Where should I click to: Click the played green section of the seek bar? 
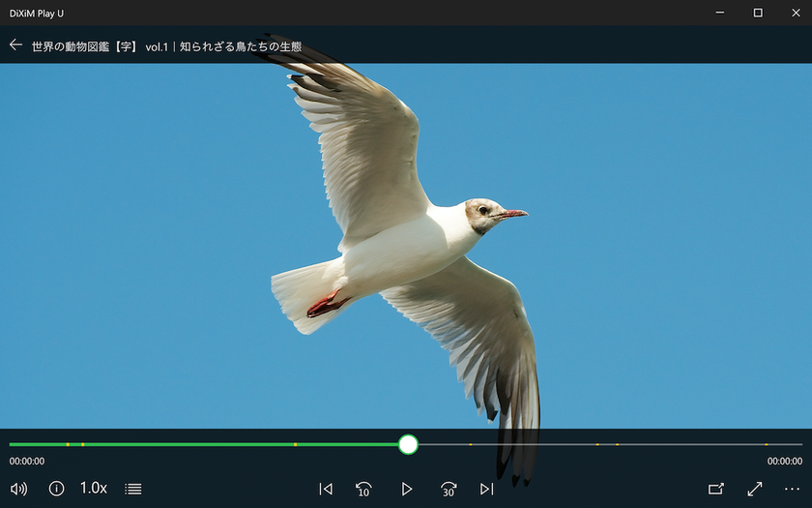204,445
